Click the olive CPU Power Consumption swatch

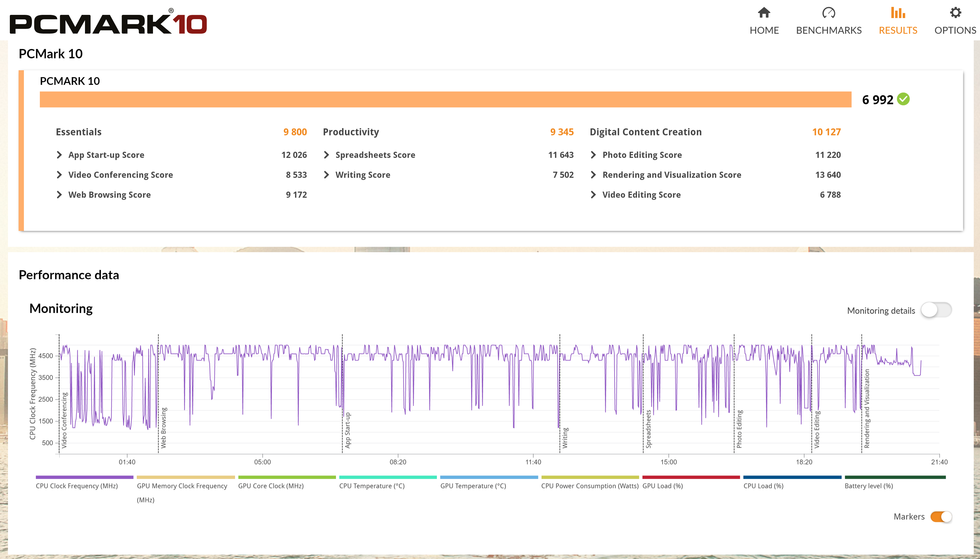coord(590,477)
